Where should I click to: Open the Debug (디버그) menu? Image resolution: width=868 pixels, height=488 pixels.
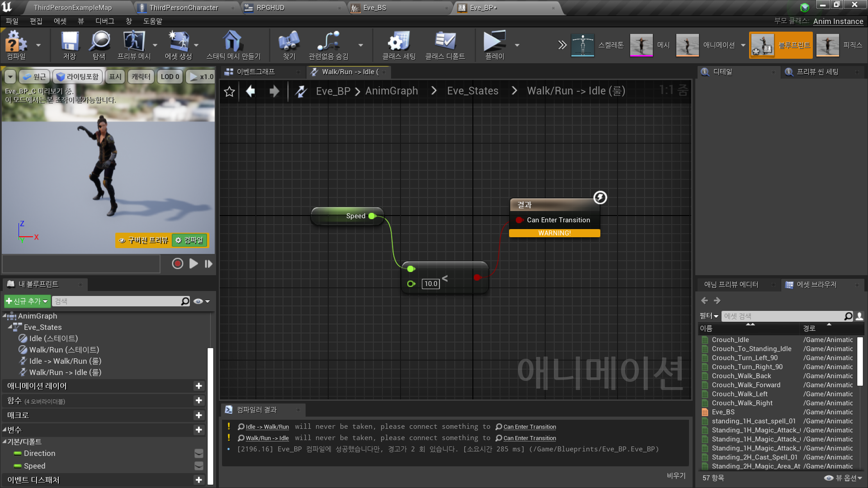104,21
